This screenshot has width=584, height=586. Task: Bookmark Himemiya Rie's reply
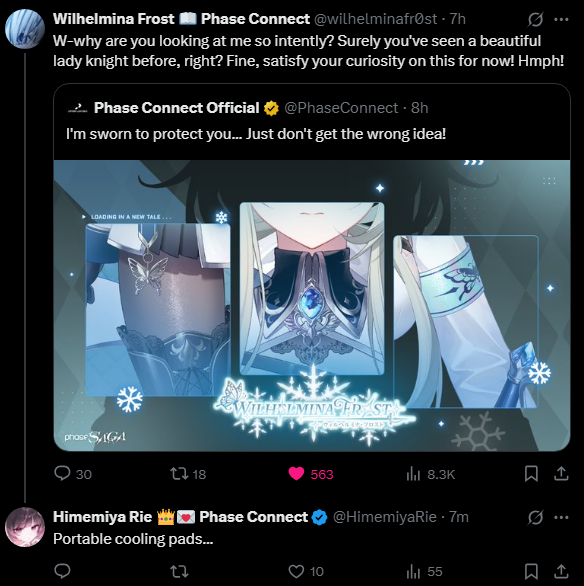pyautogui.click(x=531, y=571)
